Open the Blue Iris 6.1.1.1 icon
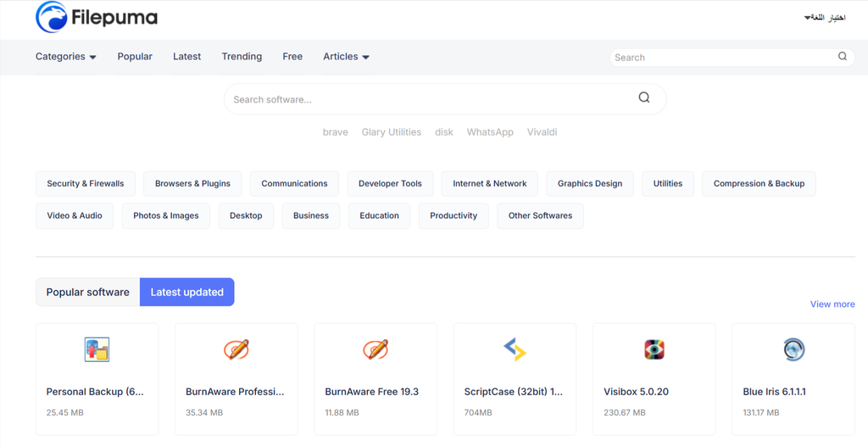Image resolution: width=868 pixels, height=446 pixels. tap(793, 349)
